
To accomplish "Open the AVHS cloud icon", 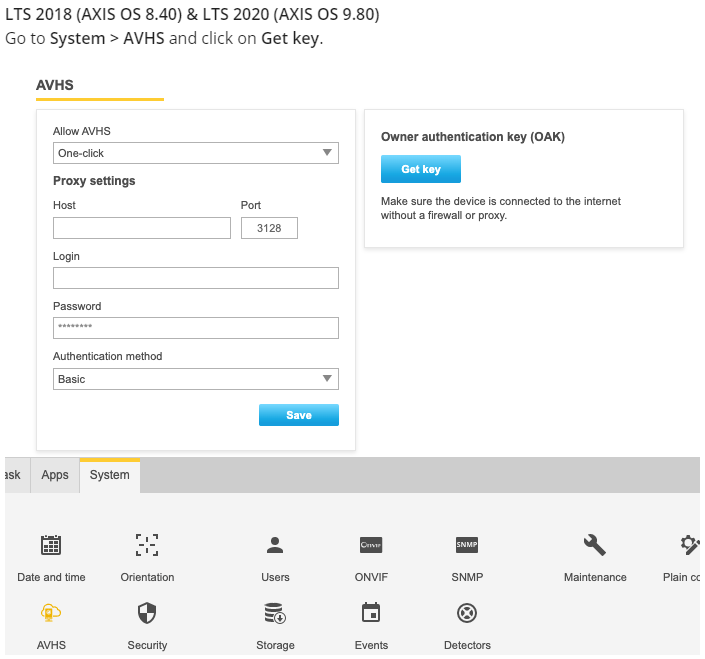I will point(51,613).
